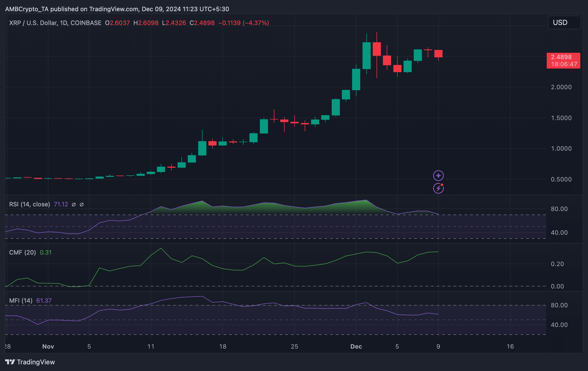Click the open price O2.6037
Image resolution: width=588 pixels, height=371 pixels.
coord(117,23)
